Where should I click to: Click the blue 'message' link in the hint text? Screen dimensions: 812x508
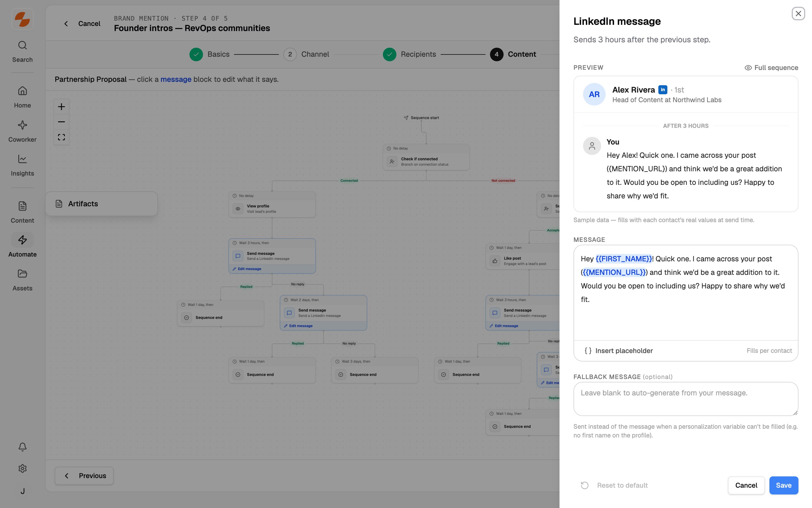coord(176,79)
